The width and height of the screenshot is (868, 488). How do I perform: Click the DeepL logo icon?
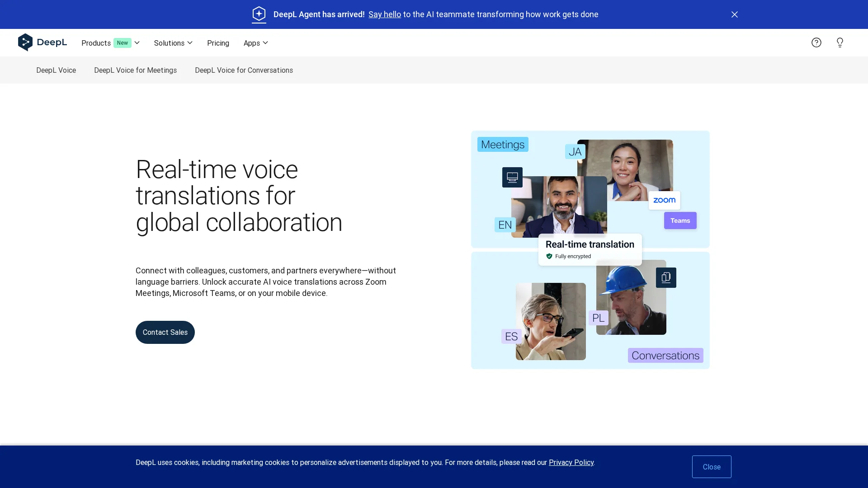pos(25,42)
